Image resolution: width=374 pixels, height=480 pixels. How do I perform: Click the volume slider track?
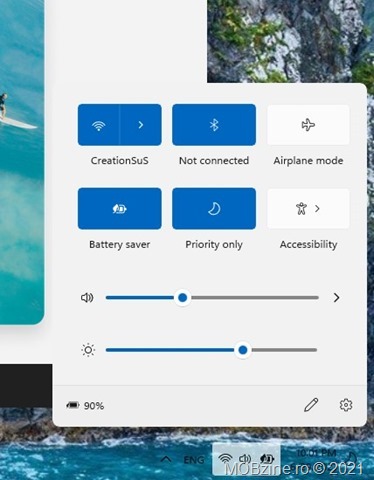212,298
